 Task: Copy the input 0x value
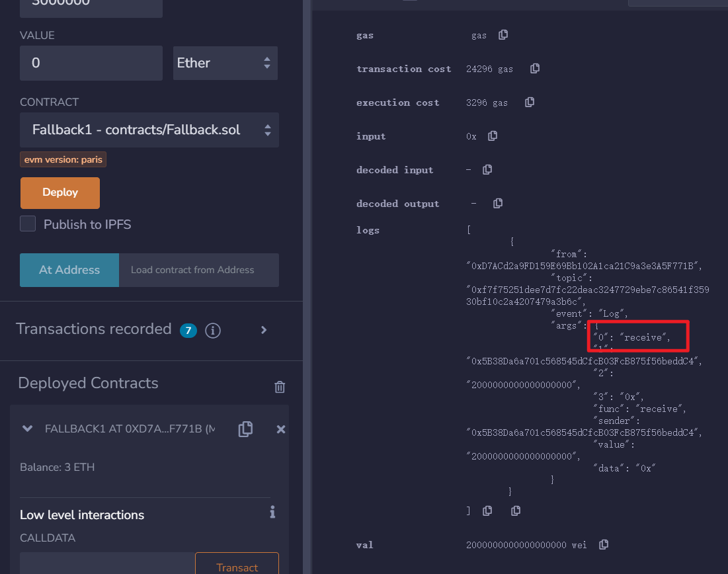coord(493,136)
